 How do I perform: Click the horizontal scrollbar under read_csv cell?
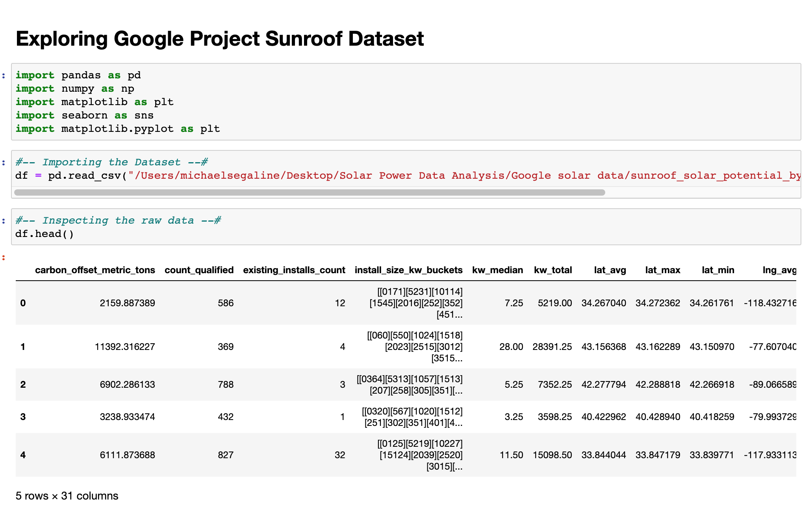point(310,192)
